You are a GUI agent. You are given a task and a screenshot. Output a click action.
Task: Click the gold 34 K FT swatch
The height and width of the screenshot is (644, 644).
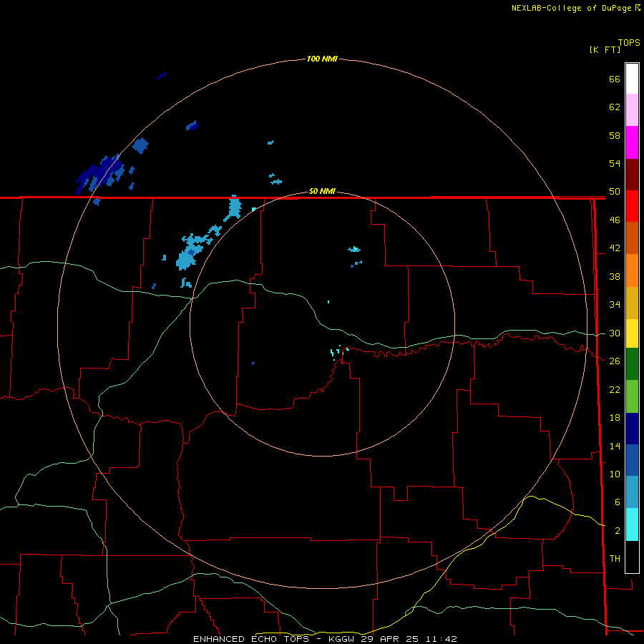click(x=632, y=303)
